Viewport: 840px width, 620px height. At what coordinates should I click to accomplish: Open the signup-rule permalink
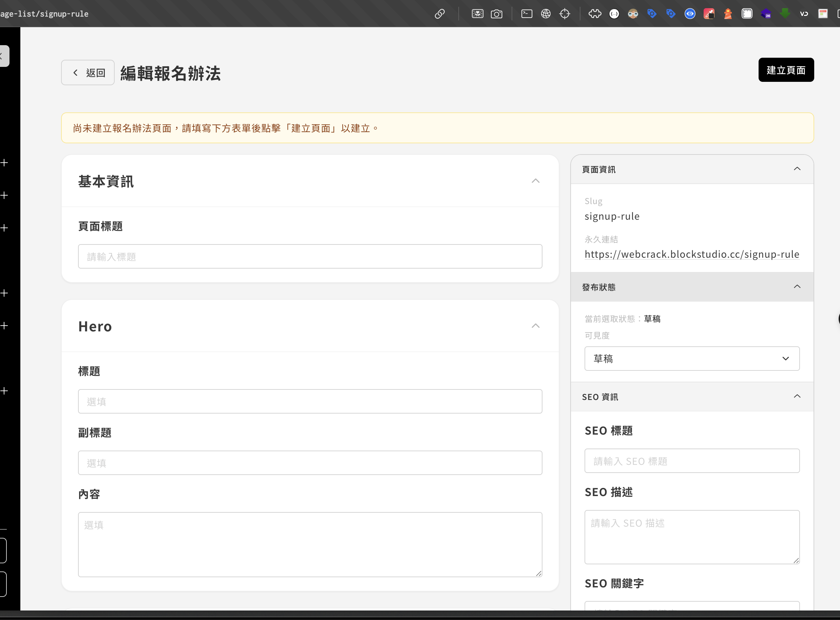[691, 254]
